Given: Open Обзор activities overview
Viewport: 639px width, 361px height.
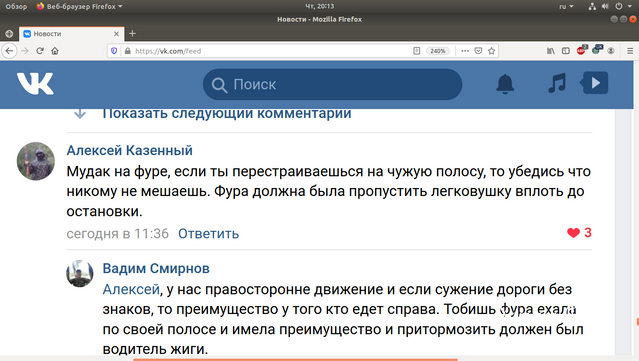Looking at the screenshot, I should tap(16, 7).
